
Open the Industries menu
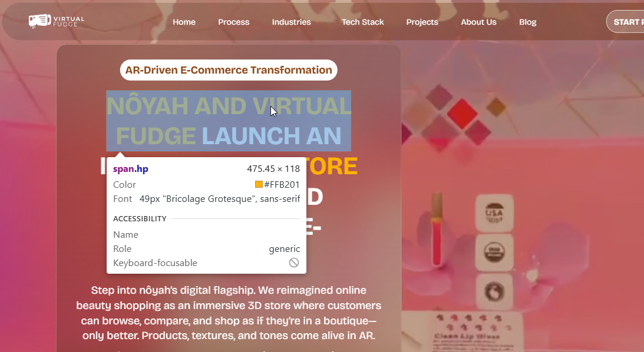click(291, 22)
